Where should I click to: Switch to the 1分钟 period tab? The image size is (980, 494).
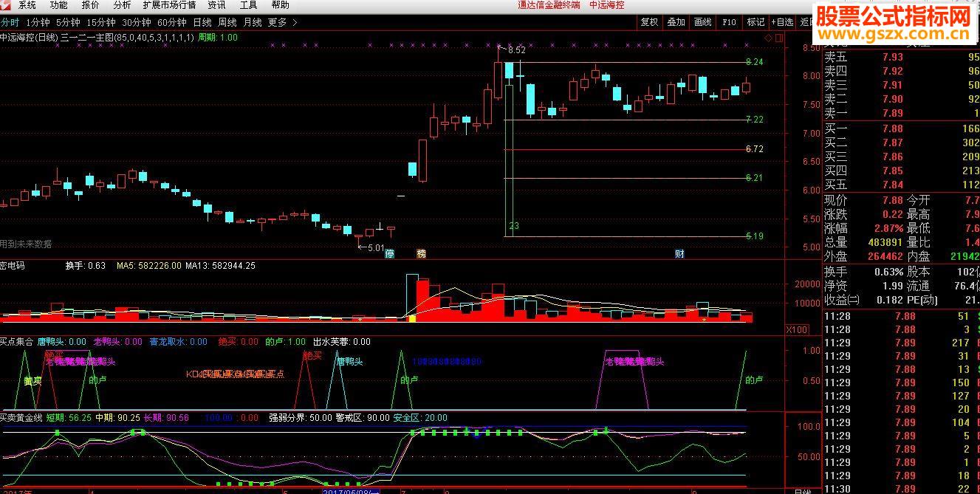click(37, 22)
